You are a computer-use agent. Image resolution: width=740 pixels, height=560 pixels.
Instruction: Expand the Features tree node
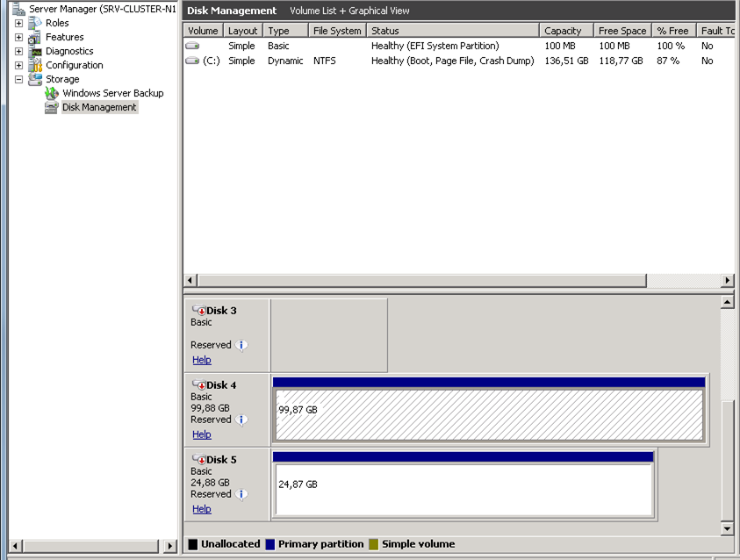19,38
